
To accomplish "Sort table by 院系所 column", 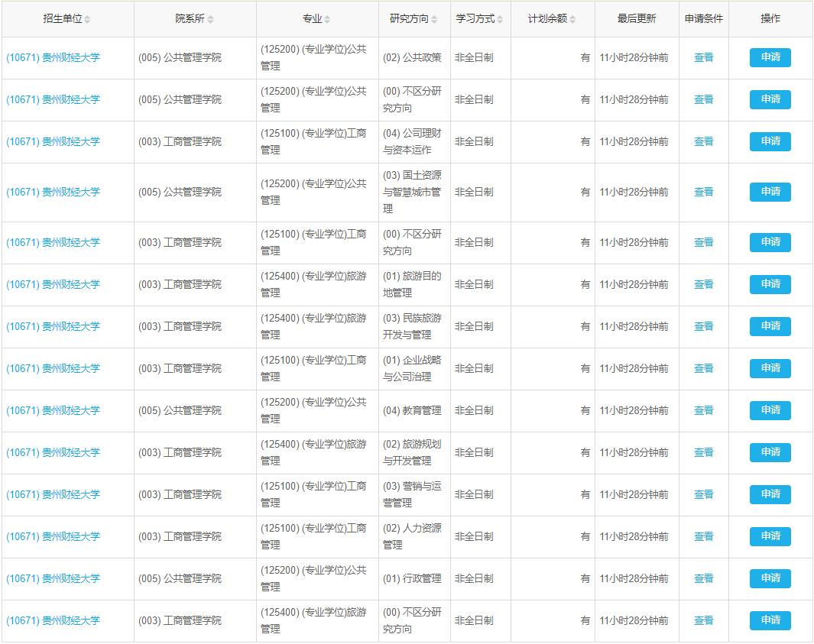I will (210, 19).
